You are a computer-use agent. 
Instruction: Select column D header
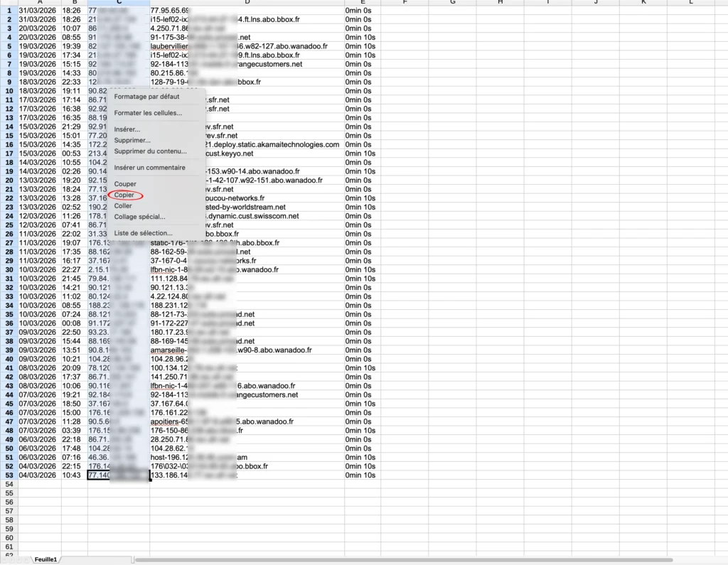pos(247,3)
